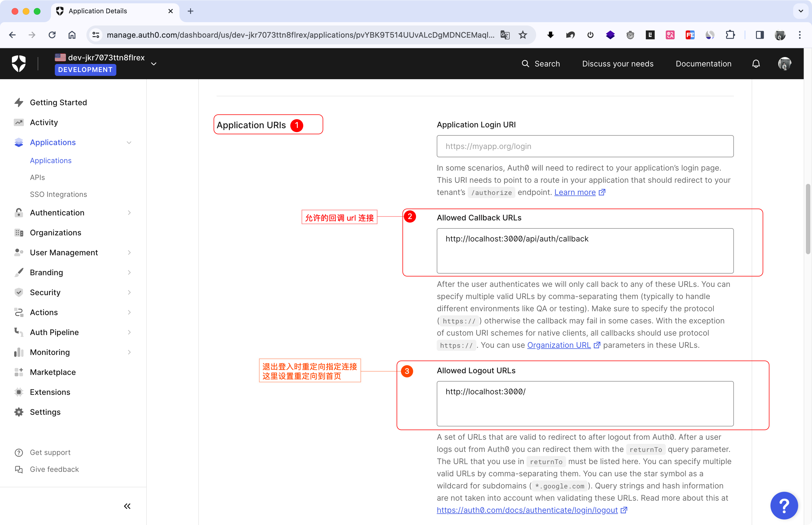
Task: Open Documentation from the top menu
Action: tap(703, 63)
